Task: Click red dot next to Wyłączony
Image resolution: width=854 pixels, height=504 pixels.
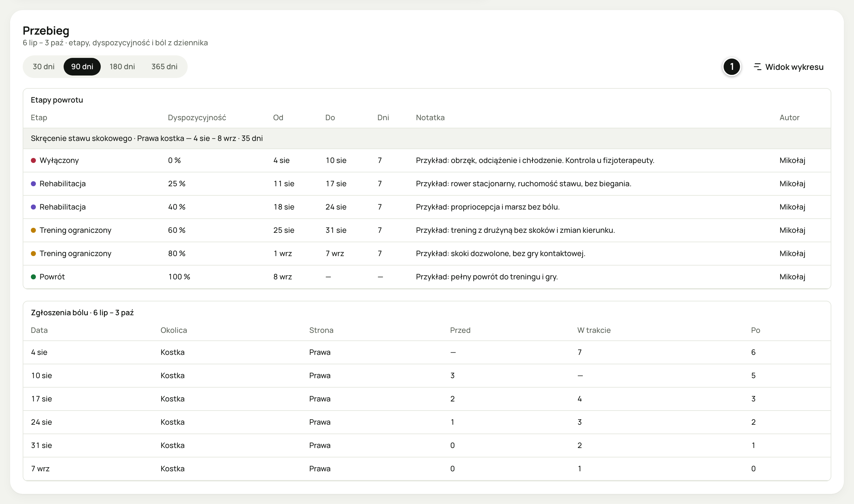Action: pyautogui.click(x=33, y=160)
